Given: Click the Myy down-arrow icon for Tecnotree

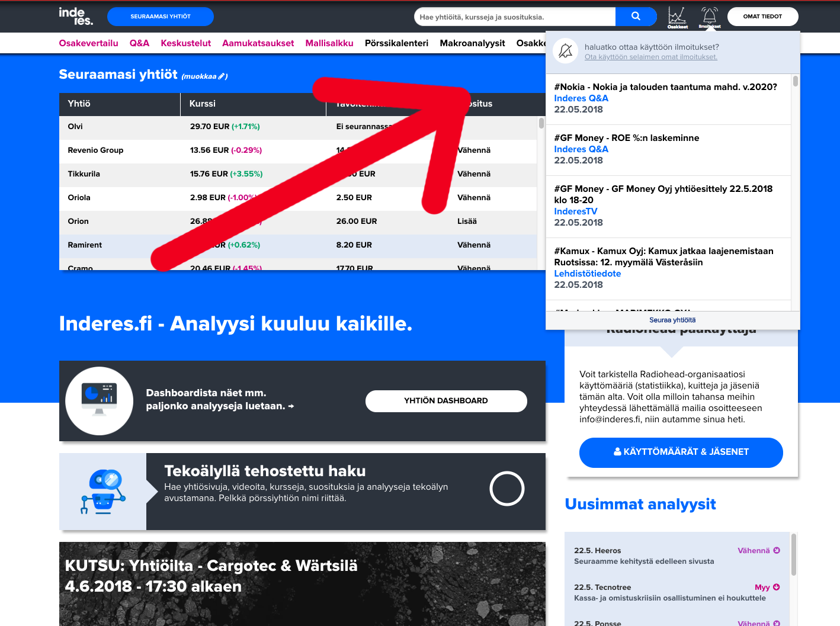Looking at the screenshot, I should [x=776, y=588].
